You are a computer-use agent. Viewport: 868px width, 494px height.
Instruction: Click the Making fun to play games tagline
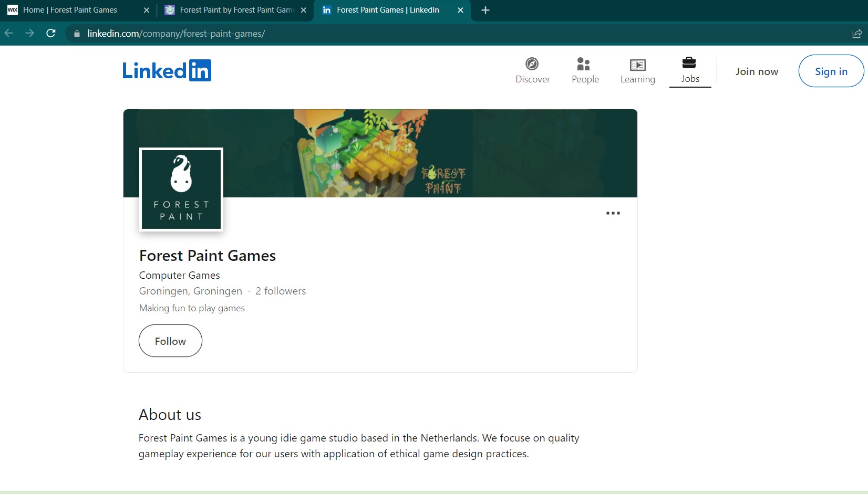coord(192,308)
